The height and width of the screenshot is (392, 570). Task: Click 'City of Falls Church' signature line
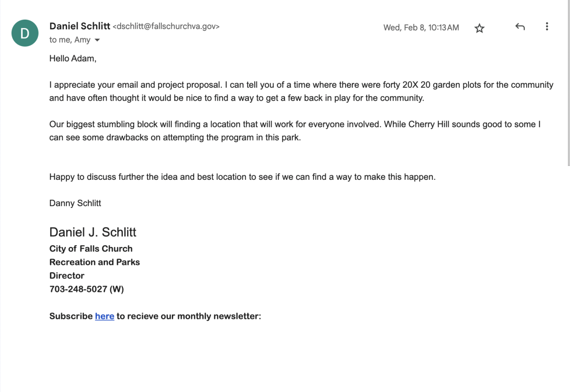(91, 249)
